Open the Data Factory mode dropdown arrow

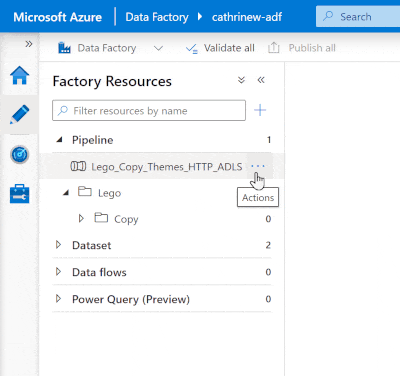click(x=158, y=48)
